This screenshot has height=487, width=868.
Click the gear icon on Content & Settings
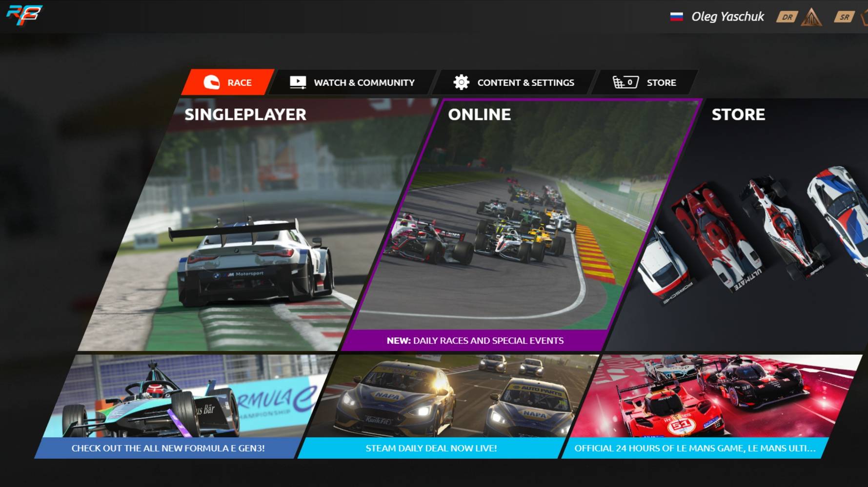point(461,82)
